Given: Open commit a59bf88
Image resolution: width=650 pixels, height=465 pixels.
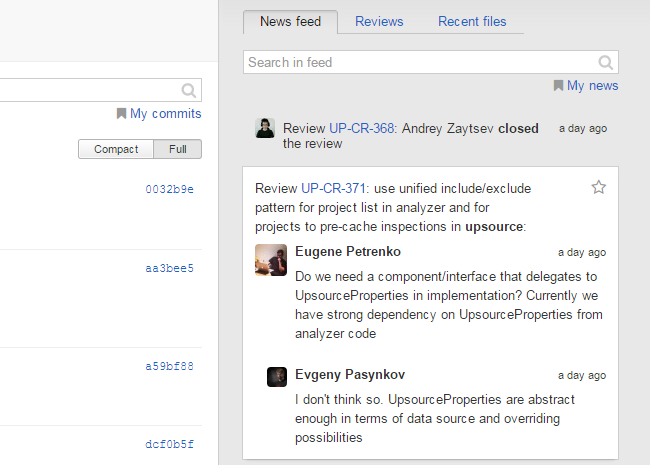Looking at the screenshot, I should (169, 366).
